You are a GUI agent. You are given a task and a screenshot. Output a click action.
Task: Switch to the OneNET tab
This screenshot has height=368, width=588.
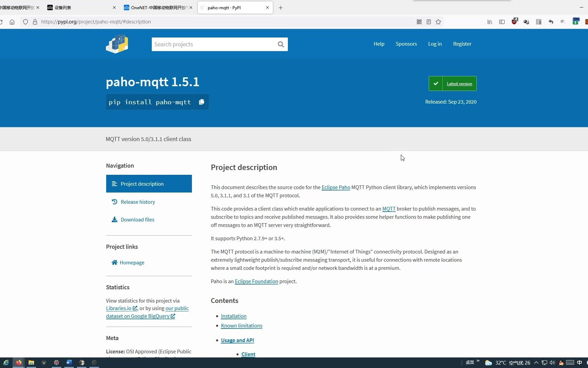click(158, 7)
